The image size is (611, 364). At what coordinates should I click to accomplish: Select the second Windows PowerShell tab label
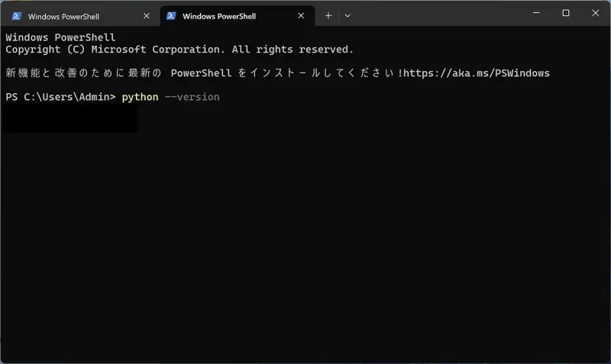tap(219, 16)
